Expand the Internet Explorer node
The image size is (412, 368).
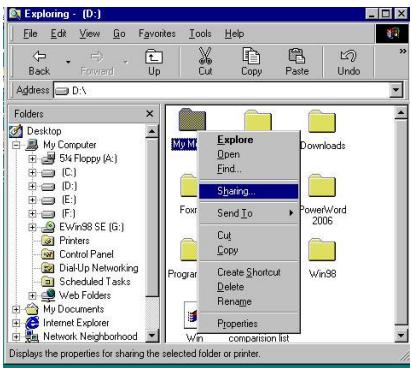16,323
